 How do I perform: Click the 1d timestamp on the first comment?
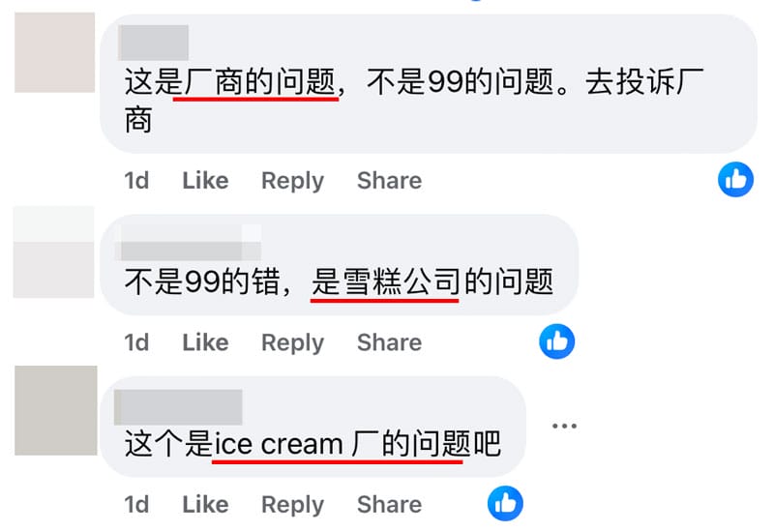click(x=136, y=180)
